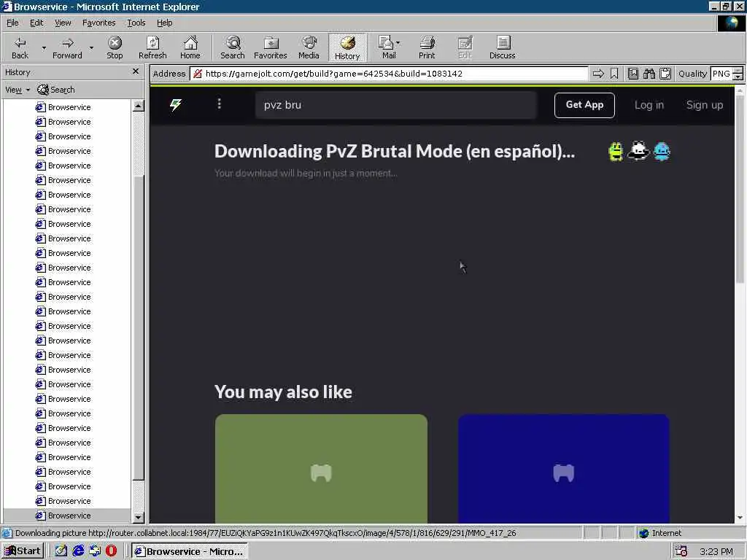Stop the page from loading
This screenshot has width=747, height=560.
point(115,47)
